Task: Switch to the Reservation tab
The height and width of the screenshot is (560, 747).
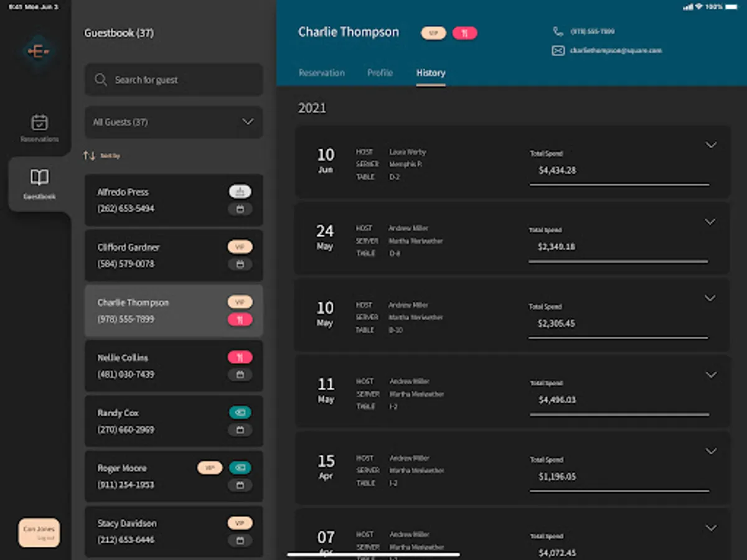Action: coord(322,73)
